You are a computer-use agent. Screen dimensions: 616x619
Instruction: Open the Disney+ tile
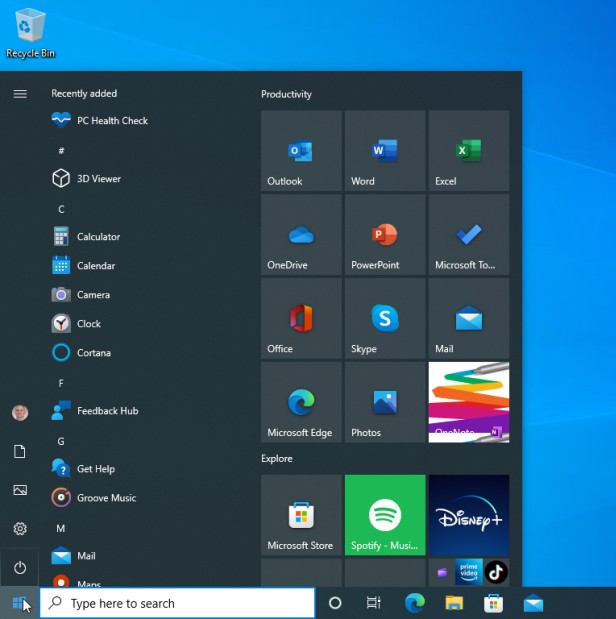468,515
